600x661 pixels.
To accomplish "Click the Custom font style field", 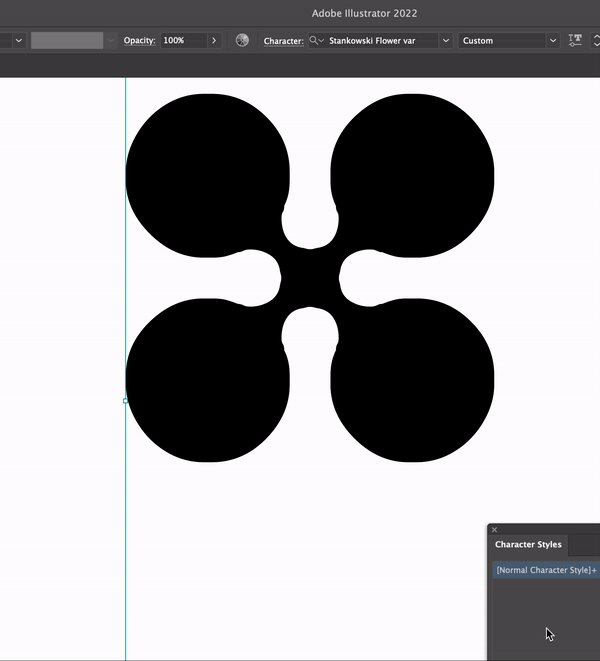I will [503, 40].
